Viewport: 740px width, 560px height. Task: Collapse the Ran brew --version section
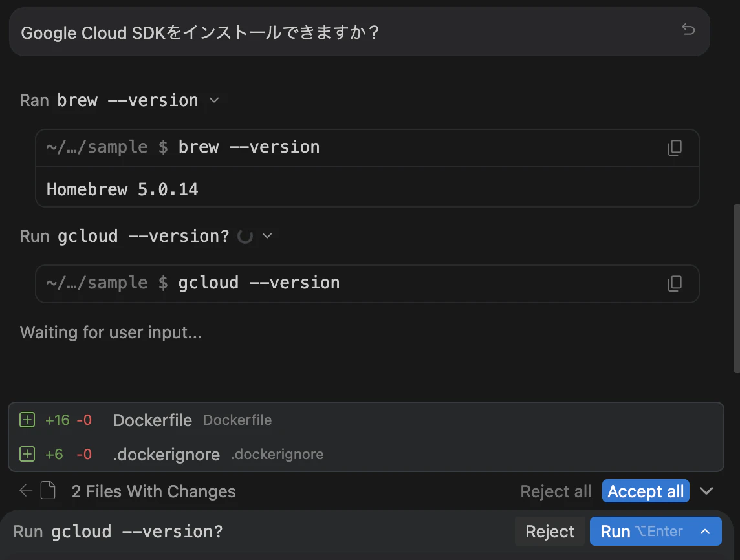click(x=214, y=100)
